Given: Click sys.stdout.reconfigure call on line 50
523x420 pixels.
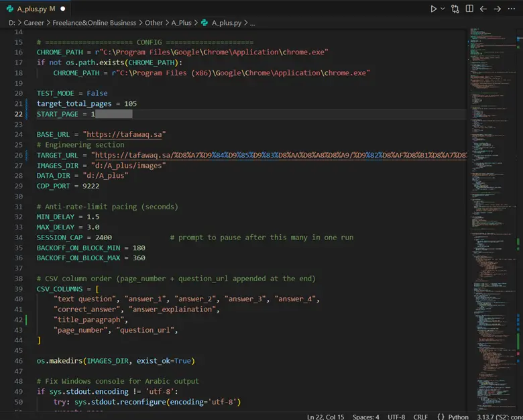Looking at the screenshot, I should (158, 402).
